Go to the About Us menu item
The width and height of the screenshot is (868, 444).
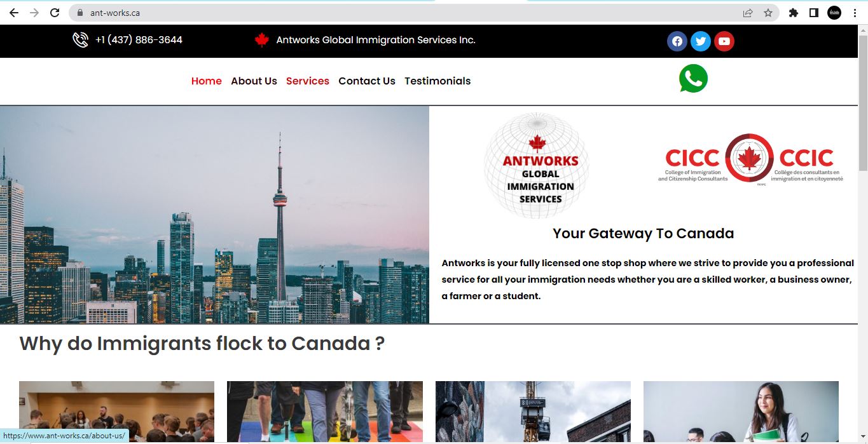tap(254, 81)
